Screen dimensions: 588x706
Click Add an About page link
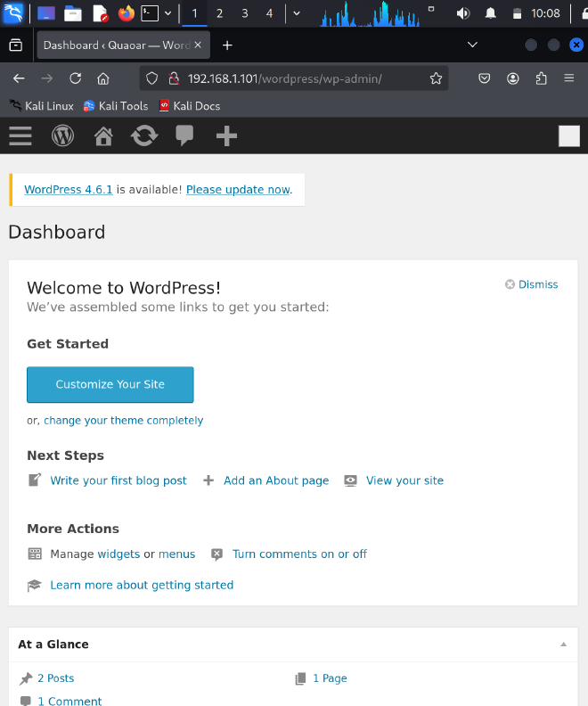(276, 480)
